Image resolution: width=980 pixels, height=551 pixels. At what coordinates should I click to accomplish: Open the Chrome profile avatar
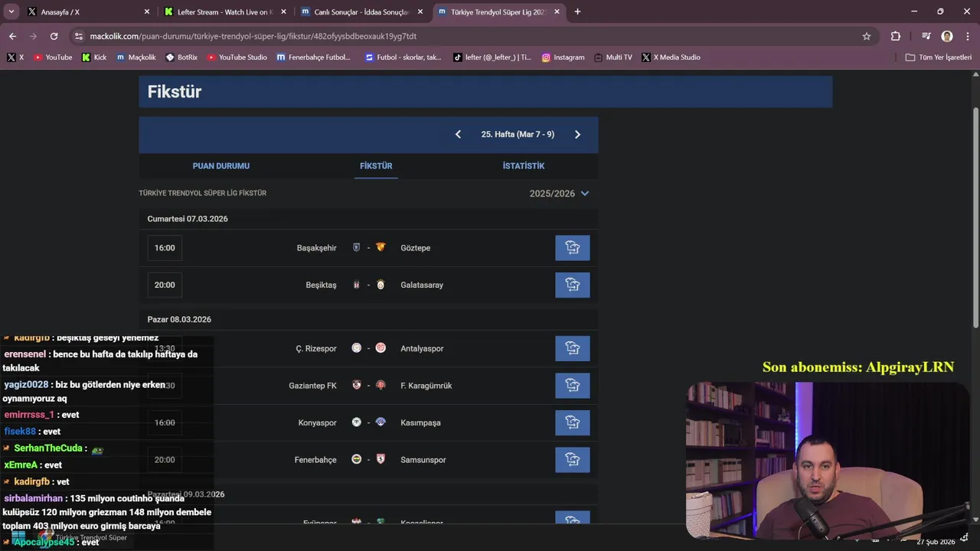[x=947, y=36]
